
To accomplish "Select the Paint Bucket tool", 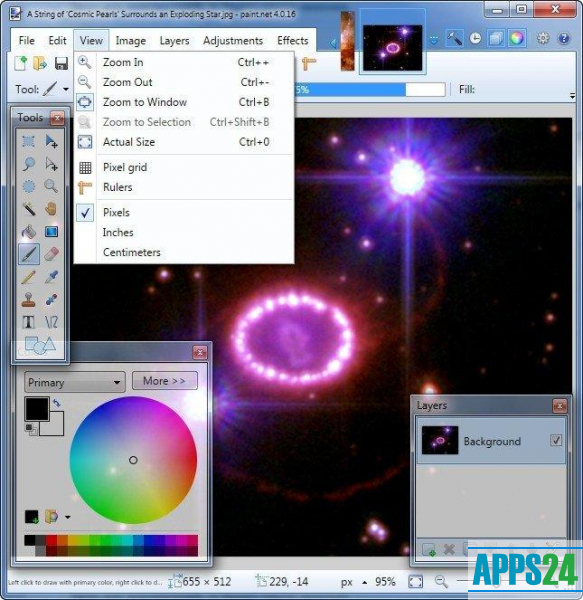I will pyautogui.click(x=29, y=232).
